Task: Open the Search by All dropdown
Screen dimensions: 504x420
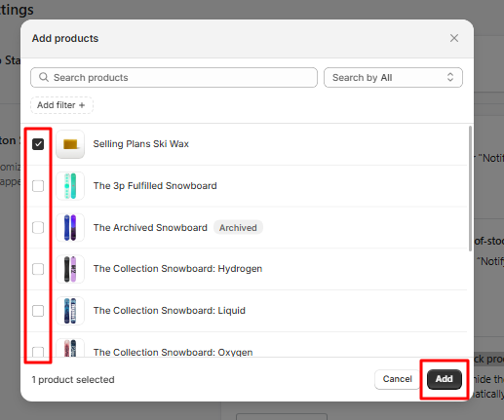Action: click(x=393, y=78)
